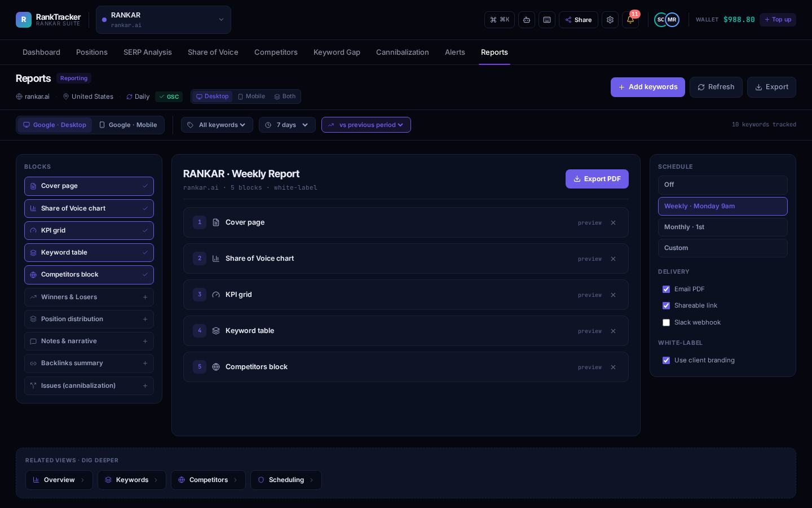Click Keyword table layers icon in report list
812x508 pixels.
(x=216, y=331)
